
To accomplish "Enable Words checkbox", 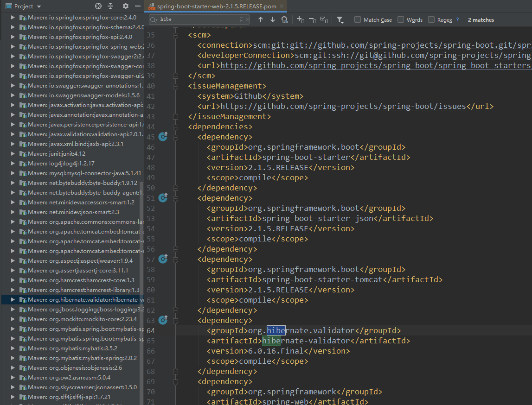I will click(401, 19).
